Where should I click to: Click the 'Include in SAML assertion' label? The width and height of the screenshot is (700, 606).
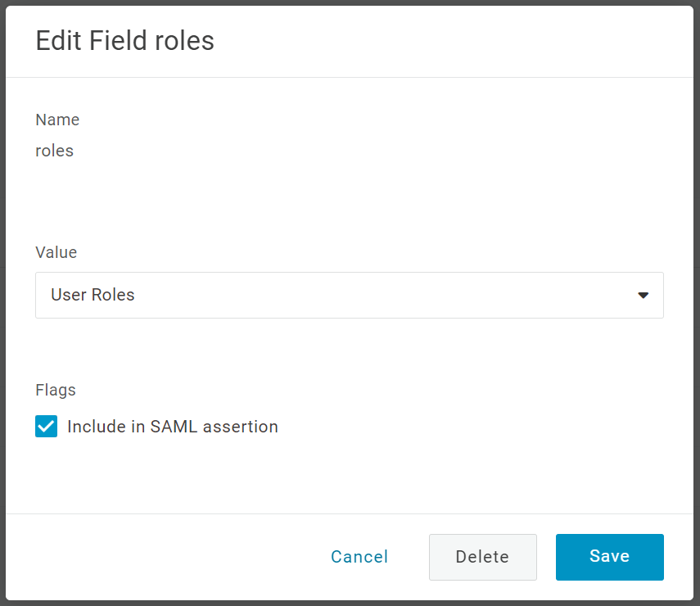[173, 427]
